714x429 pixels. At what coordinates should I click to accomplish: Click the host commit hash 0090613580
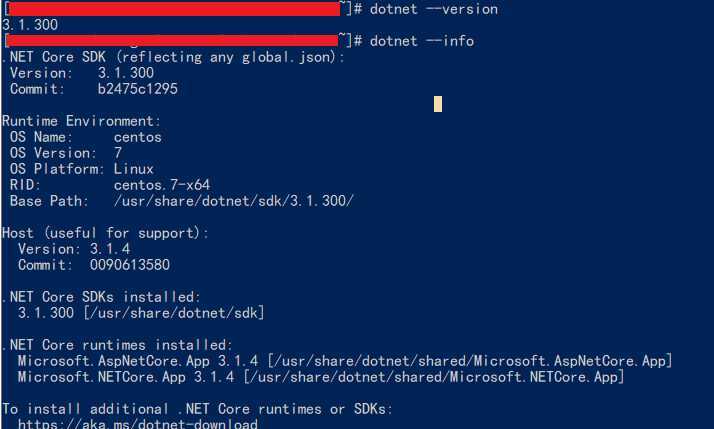(130, 265)
